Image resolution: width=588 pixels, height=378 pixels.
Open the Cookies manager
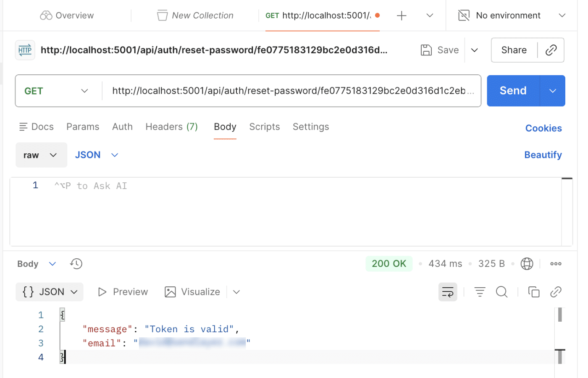point(543,128)
